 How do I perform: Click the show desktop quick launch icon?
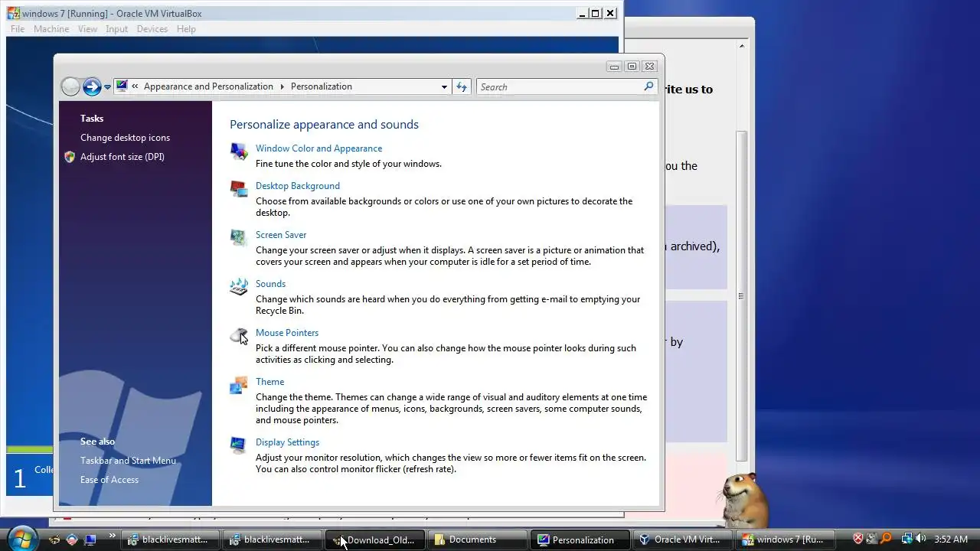tap(90, 540)
